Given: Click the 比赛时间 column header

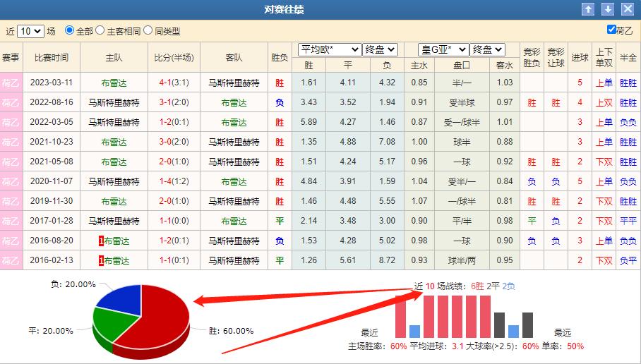Looking at the screenshot, I should [x=52, y=58].
